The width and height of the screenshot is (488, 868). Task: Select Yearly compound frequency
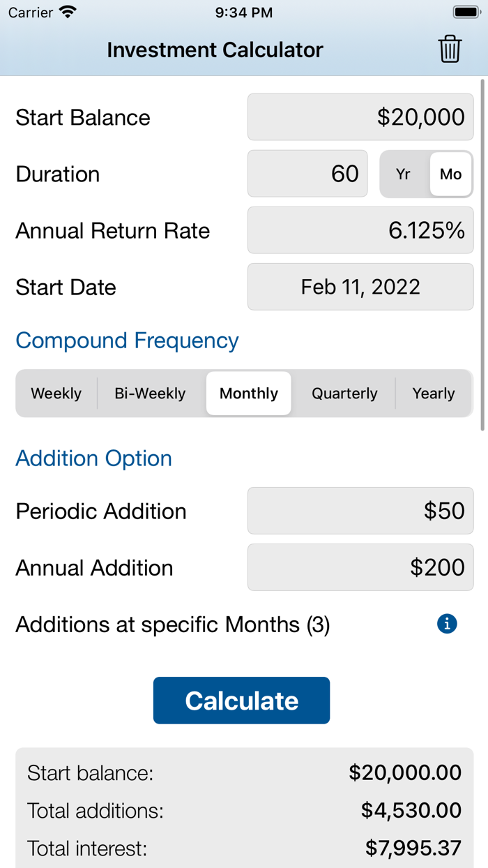[x=433, y=394]
